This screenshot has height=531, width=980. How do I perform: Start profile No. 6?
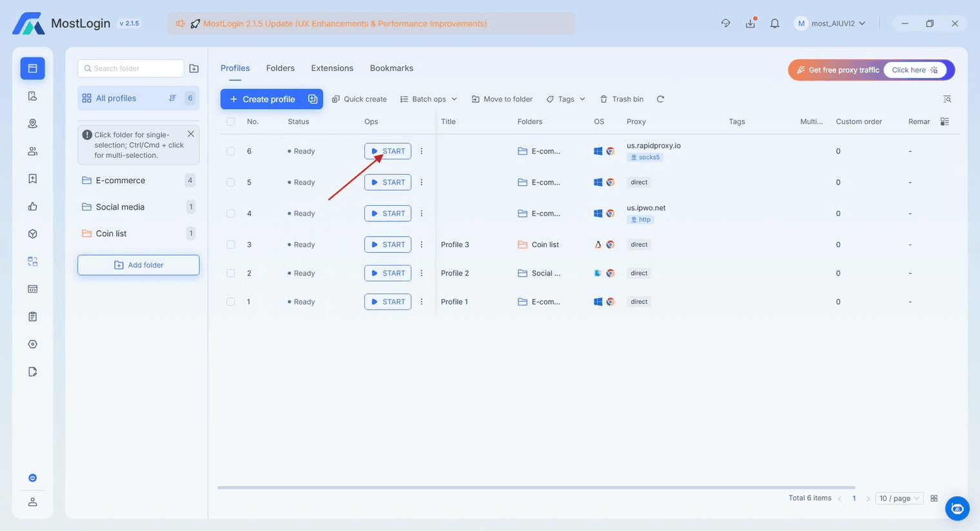point(387,151)
